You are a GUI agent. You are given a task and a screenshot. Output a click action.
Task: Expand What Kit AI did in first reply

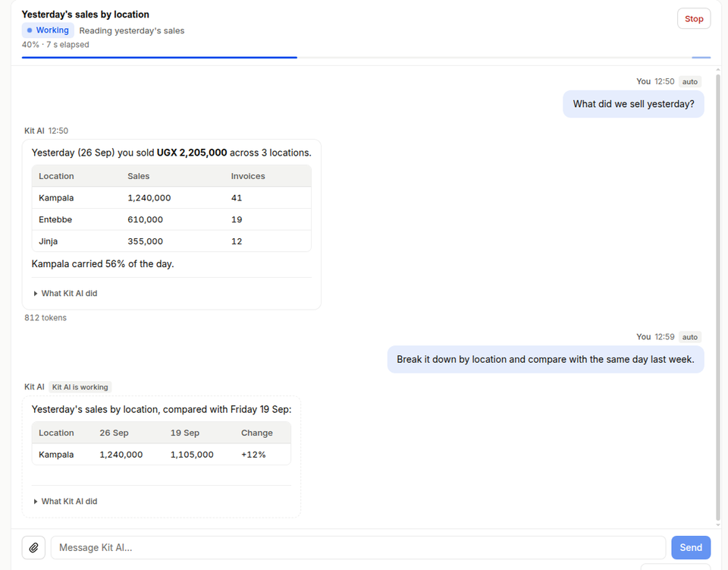click(65, 294)
